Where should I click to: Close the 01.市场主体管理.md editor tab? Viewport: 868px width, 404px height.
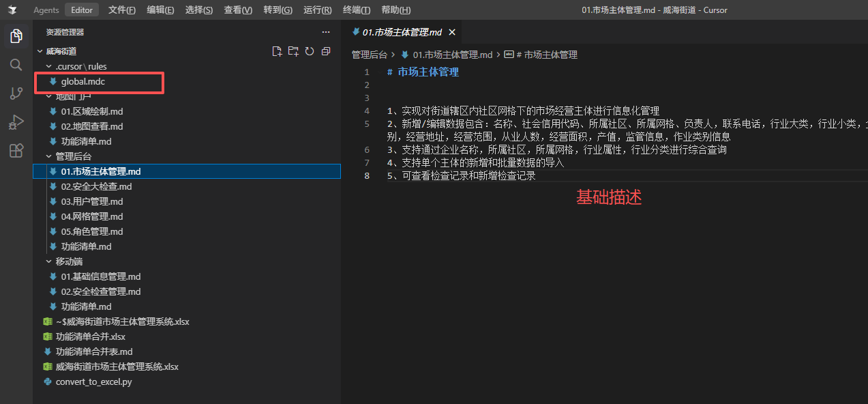(451, 32)
